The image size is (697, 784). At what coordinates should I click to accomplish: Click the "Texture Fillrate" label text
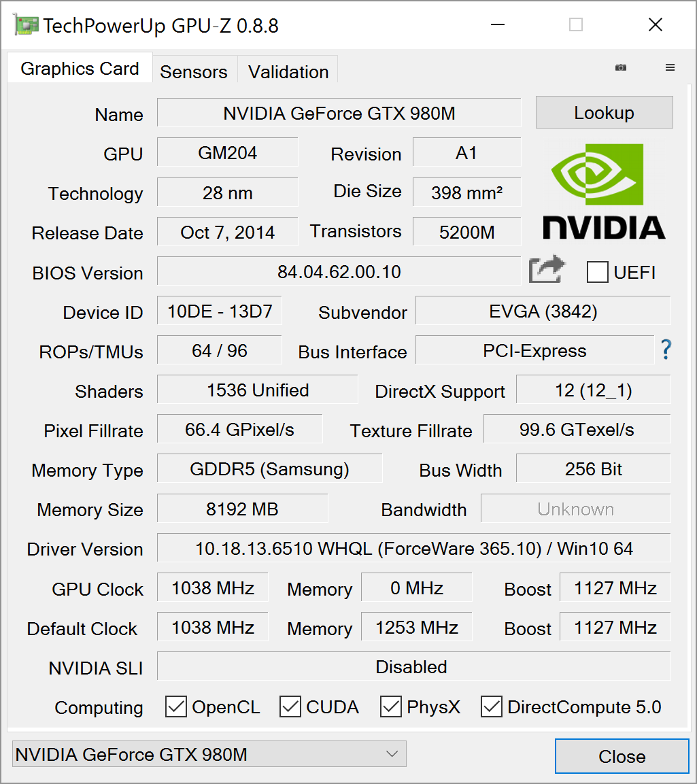[411, 431]
